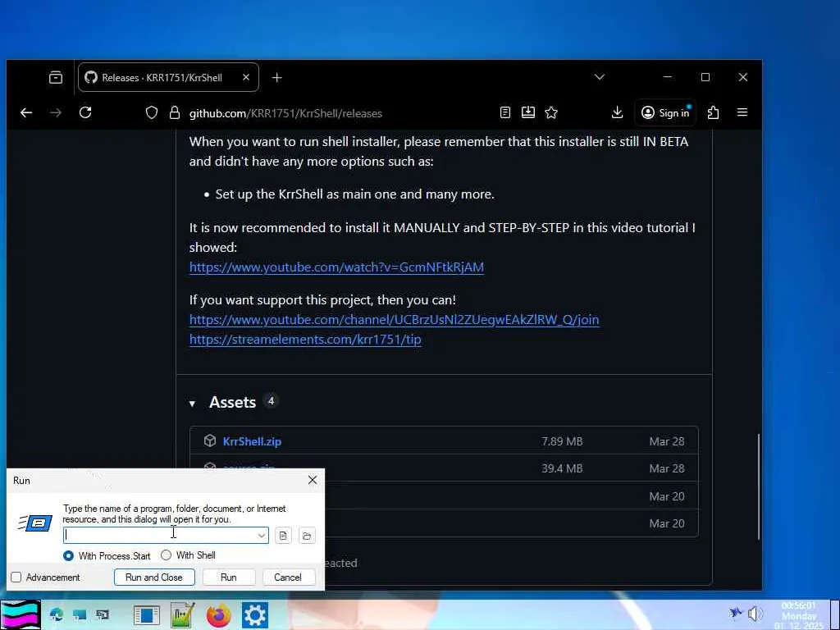Show the taskbar clock and date
This screenshot has width=840, height=630.
point(799,615)
